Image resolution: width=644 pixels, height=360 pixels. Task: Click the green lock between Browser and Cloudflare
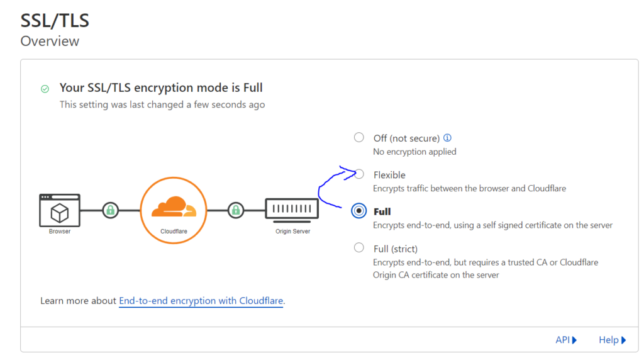coord(111,210)
